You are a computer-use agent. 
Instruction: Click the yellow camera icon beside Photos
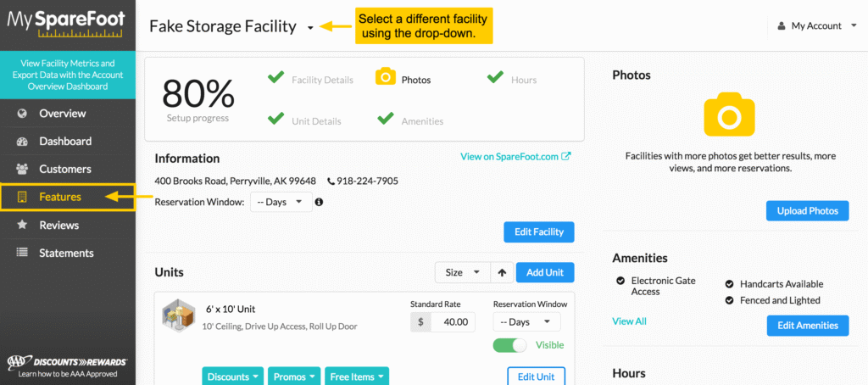point(386,76)
